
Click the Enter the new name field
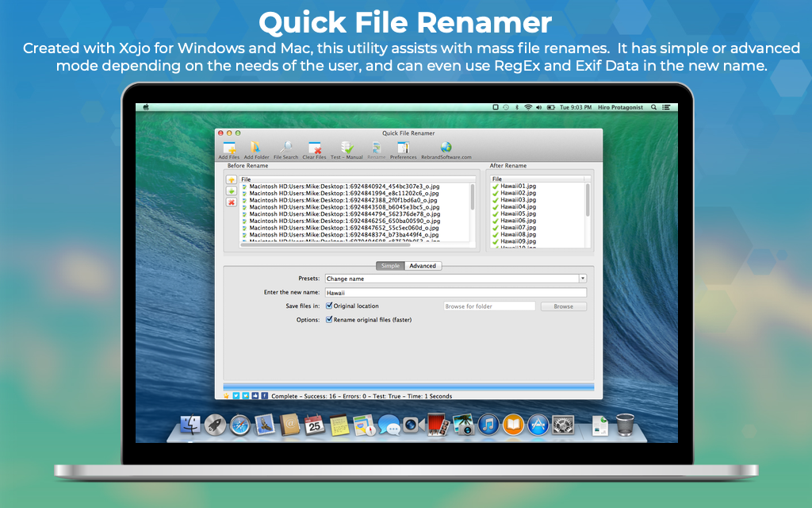click(x=455, y=292)
